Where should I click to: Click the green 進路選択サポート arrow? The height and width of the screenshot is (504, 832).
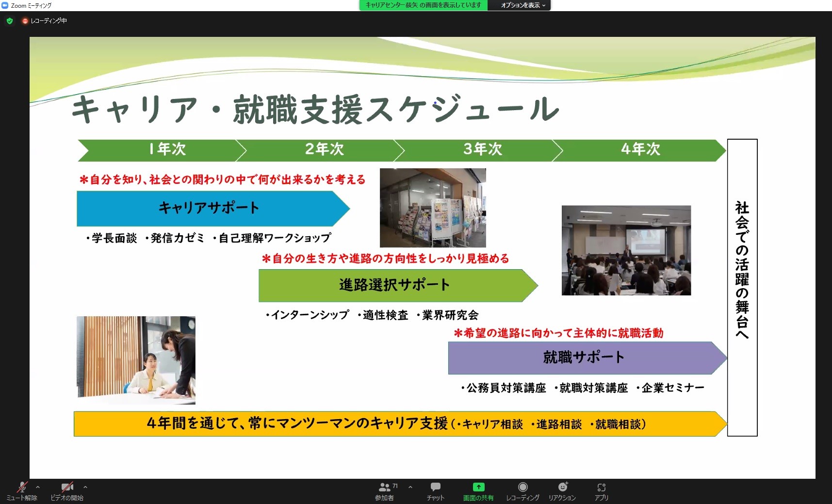398,285
